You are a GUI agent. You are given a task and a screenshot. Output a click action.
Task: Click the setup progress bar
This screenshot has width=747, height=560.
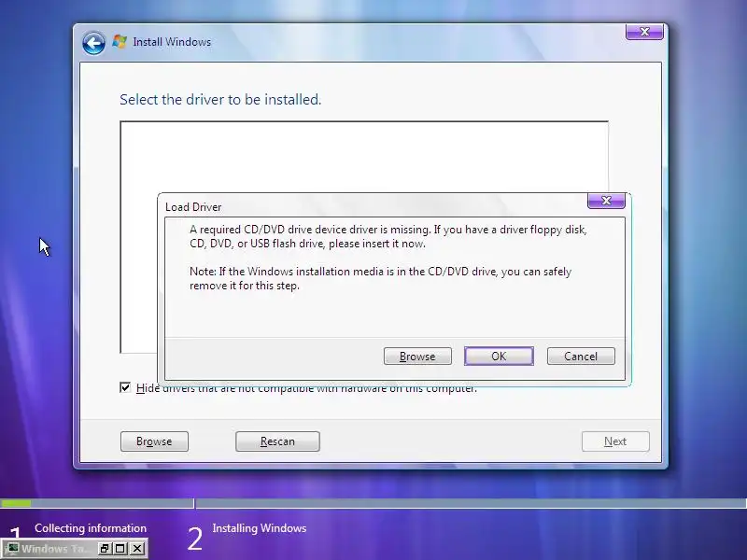click(373, 503)
